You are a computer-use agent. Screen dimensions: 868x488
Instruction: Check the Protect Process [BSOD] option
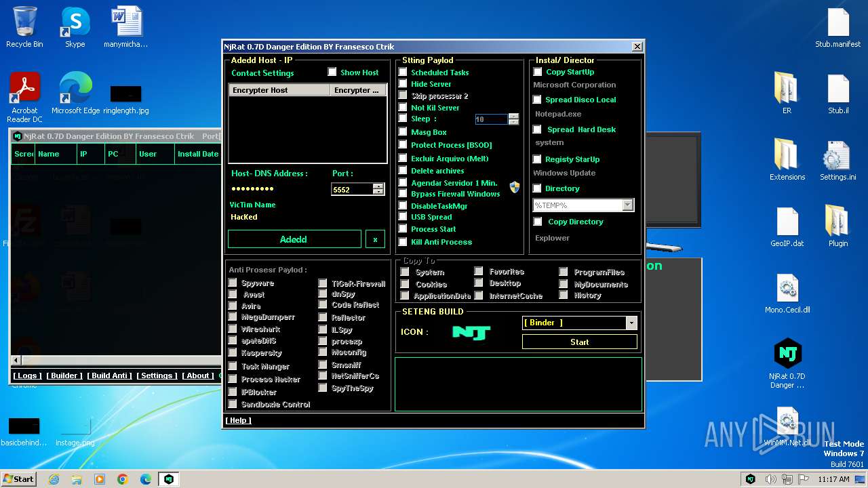pyautogui.click(x=403, y=145)
